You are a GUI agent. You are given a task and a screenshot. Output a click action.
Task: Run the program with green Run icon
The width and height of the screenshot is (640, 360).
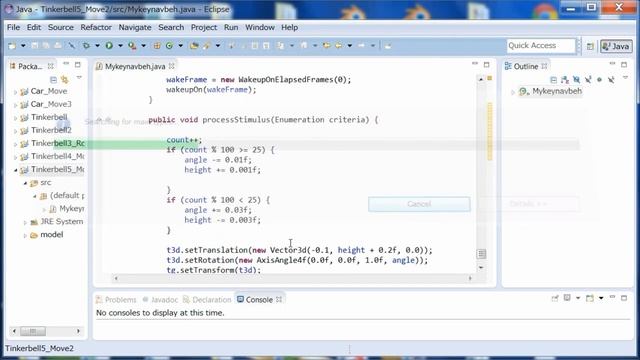coord(109,46)
